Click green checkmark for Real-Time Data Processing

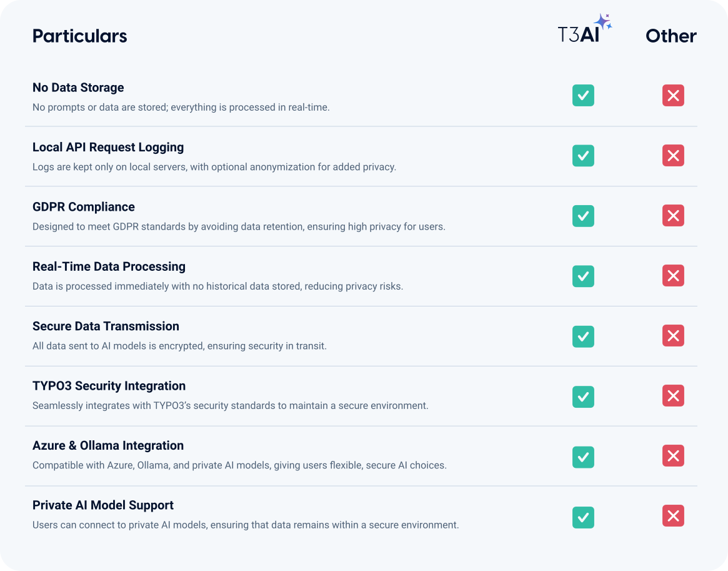pos(583,276)
